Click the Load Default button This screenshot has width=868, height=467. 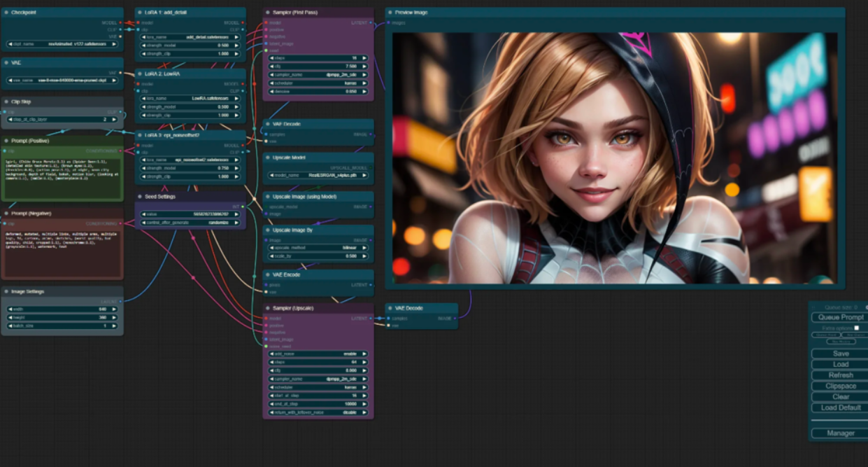tap(841, 407)
